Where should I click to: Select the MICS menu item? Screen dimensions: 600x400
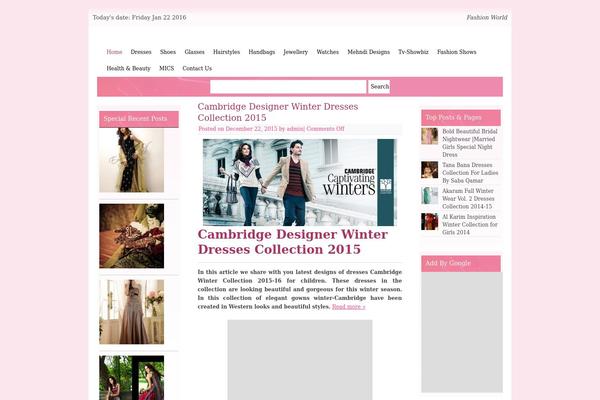click(166, 68)
